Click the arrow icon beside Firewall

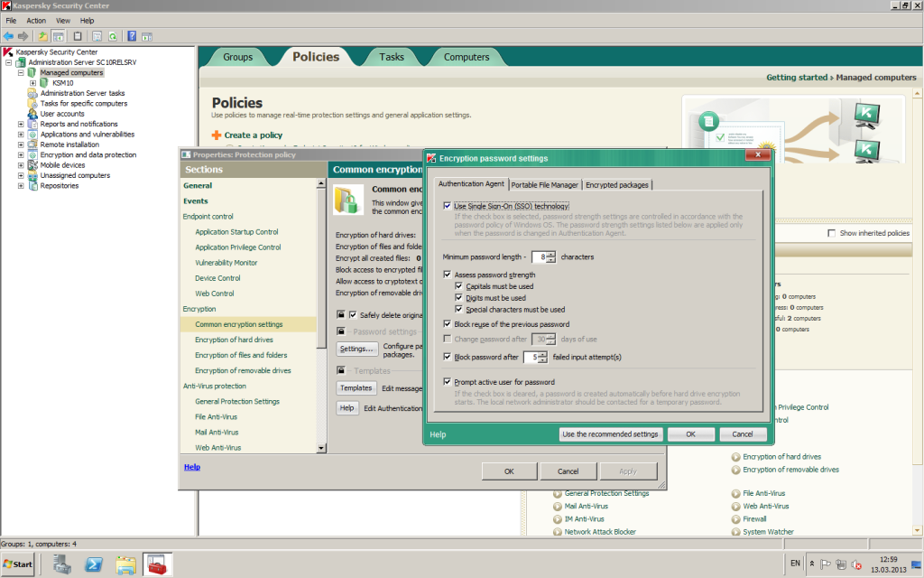(x=736, y=519)
